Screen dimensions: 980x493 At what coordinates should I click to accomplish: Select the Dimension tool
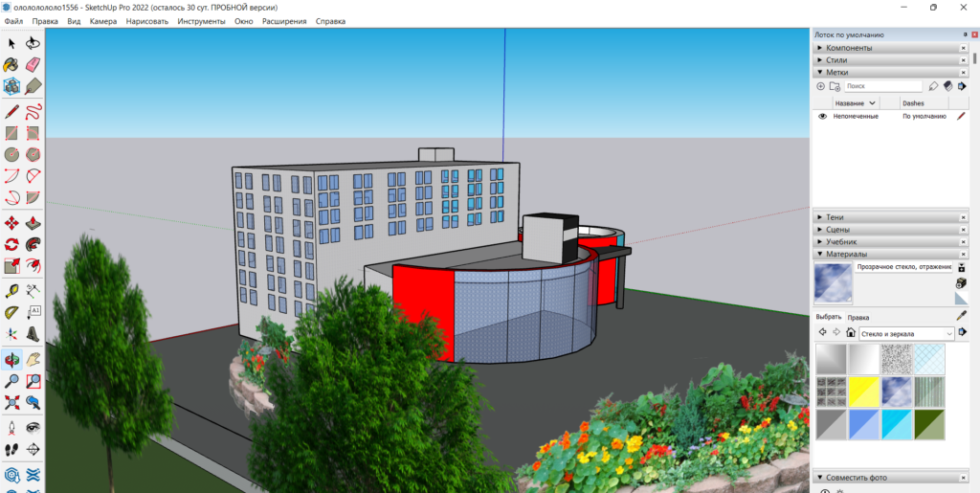pyautogui.click(x=33, y=291)
